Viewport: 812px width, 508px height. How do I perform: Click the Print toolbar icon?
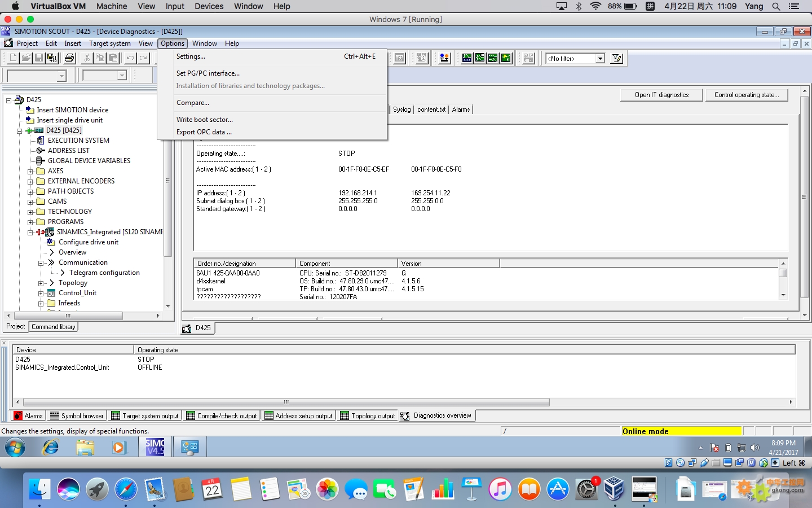(x=69, y=58)
